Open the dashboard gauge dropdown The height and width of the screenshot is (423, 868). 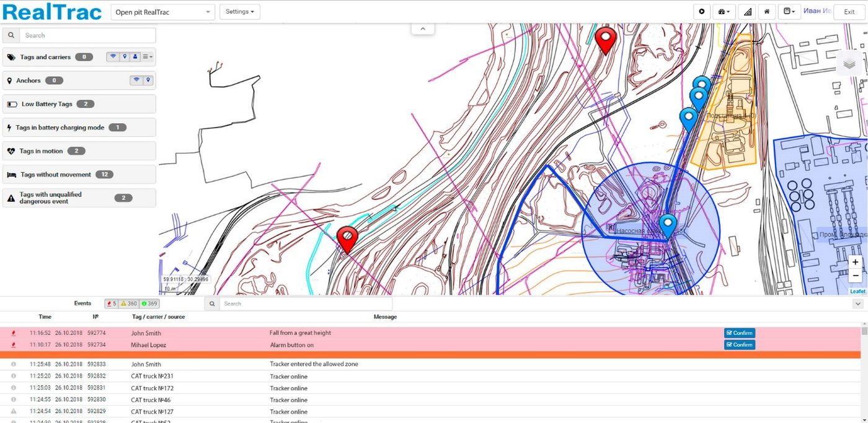(724, 12)
